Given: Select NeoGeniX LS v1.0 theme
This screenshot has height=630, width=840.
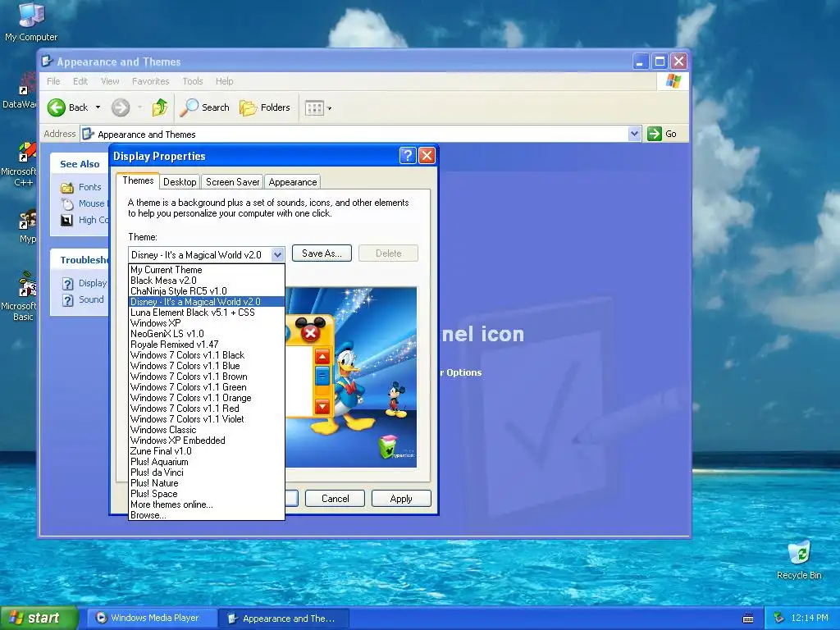Looking at the screenshot, I should (x=207, y=334).
